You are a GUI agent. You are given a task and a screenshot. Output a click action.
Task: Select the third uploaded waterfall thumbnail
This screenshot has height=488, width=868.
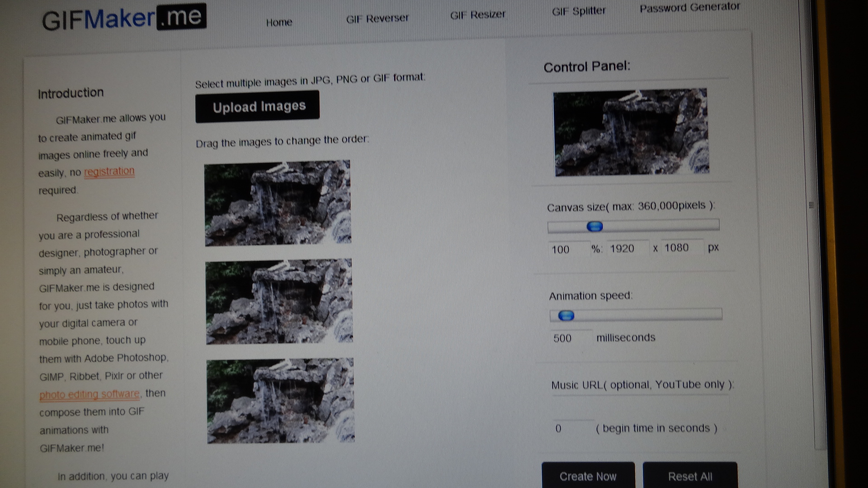pos(280,401)
